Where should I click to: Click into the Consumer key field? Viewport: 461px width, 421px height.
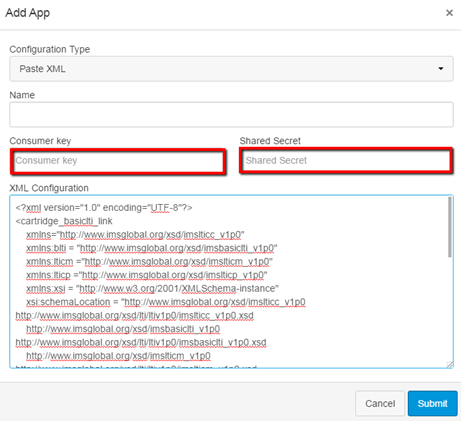click(118, 162)
